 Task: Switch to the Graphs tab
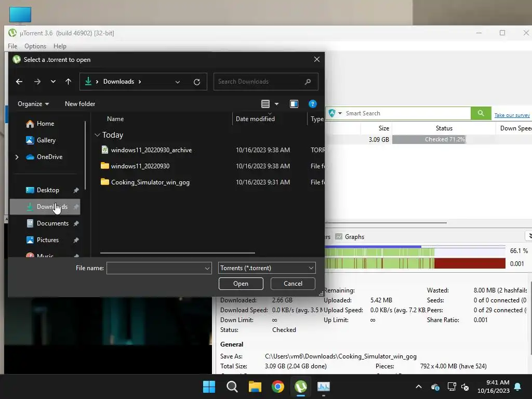point(350,237)
